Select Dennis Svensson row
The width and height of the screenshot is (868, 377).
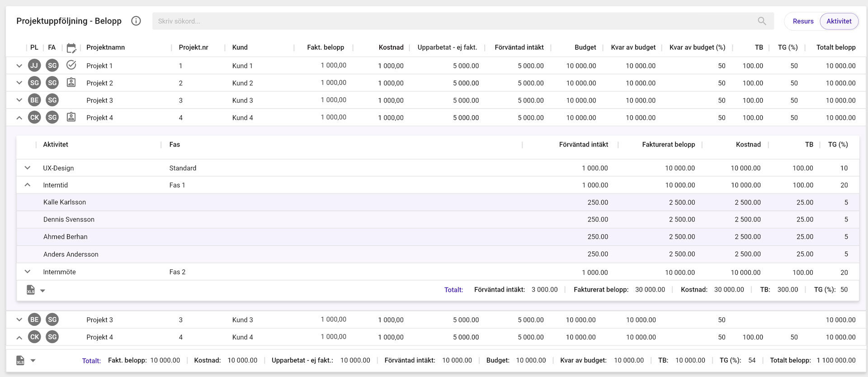(x=438, y=219)
